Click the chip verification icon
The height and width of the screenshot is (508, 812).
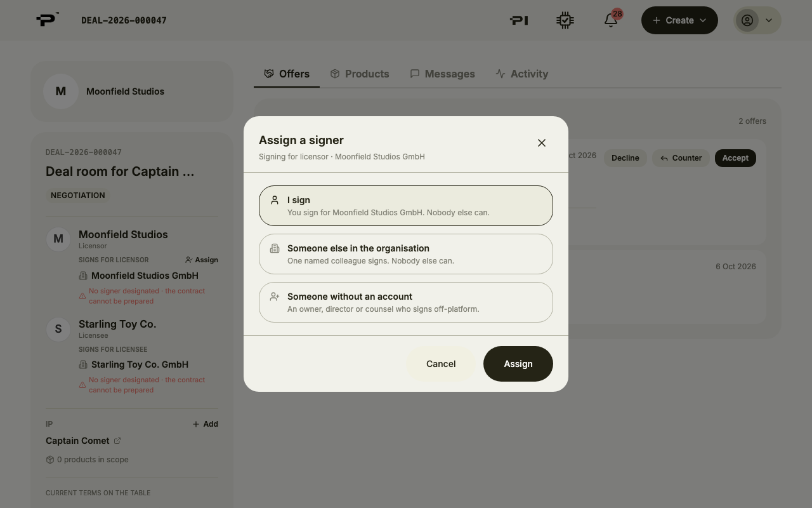[565, 20]
